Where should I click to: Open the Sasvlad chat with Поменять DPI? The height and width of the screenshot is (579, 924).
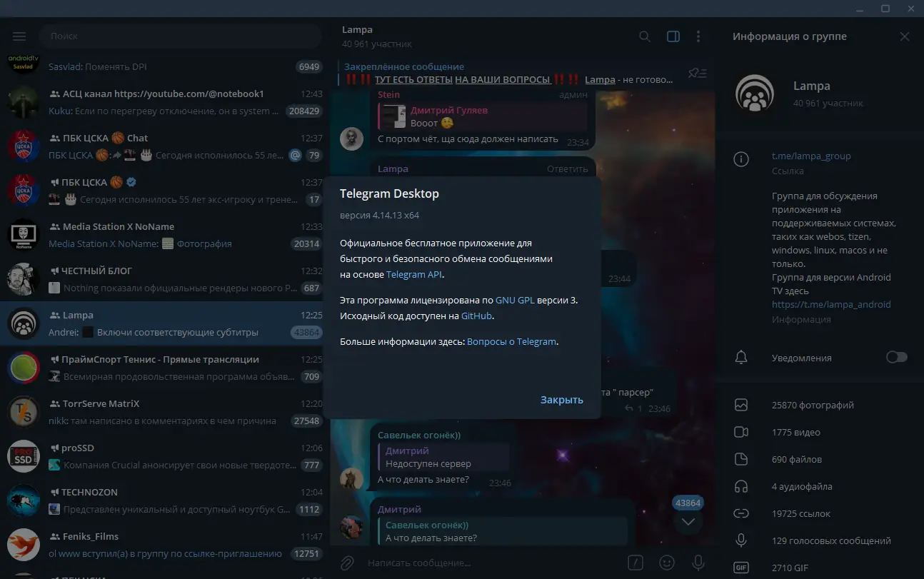pyautogui.click(x=164, y=66)
